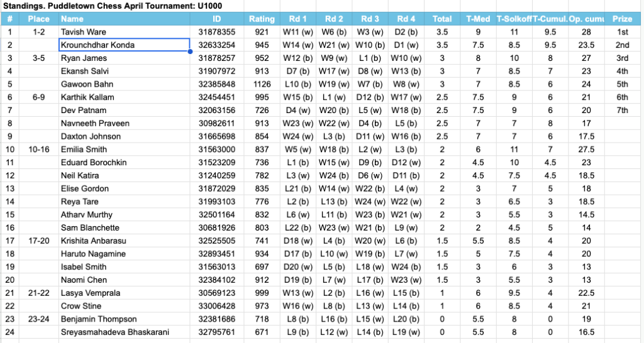Screen dimensions: 644x343
Task: Click the Sreyasmahadeva Bhaskarani name cell
Action: pos(124,332)
